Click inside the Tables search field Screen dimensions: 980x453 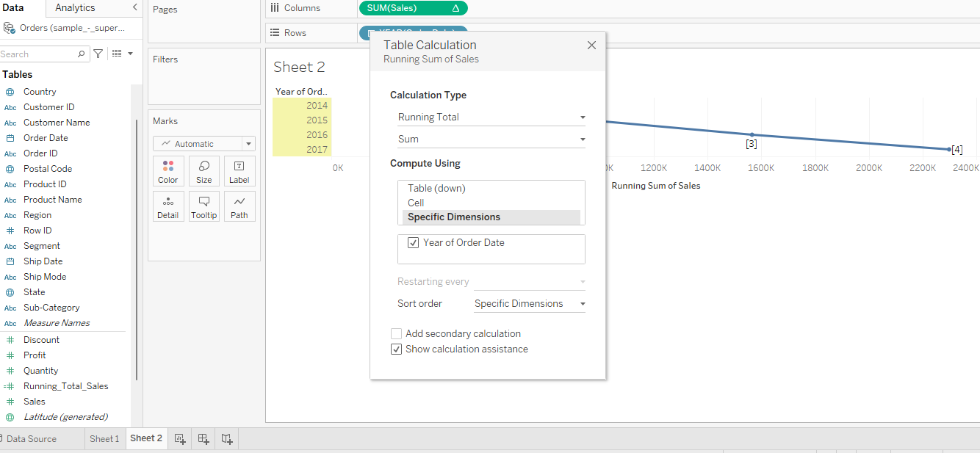coord(40,54)
